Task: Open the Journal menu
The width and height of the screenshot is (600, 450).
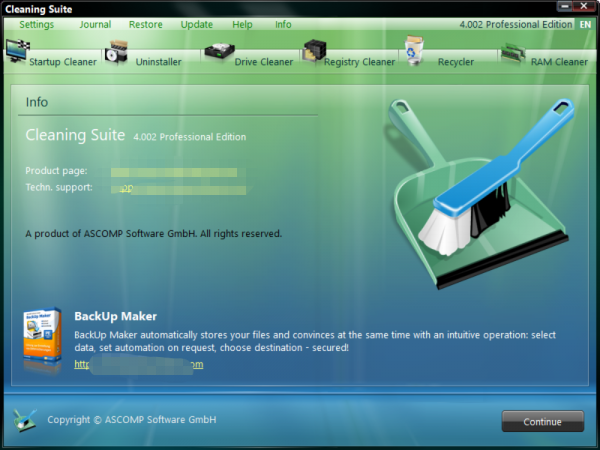Action: (x=95, y=24)
